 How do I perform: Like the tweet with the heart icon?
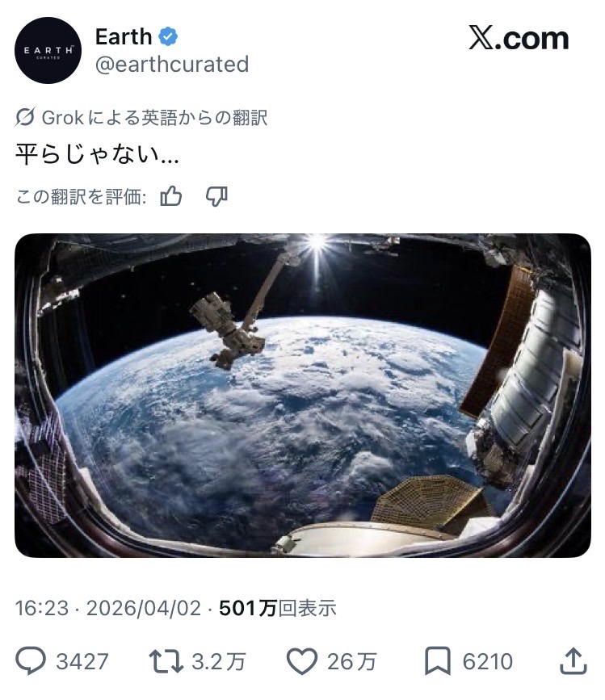(x=302, y=662)
